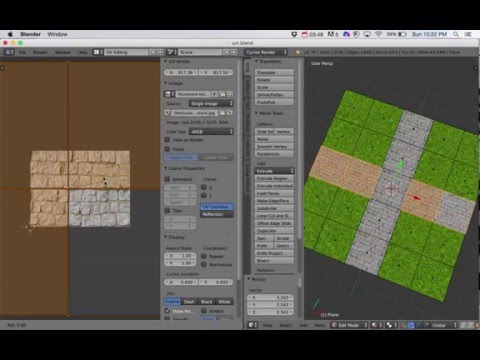Click the battery icon in the menu bar
This screenshot has width=480, height=360.
pyautogui.click(x=402, y=34)
